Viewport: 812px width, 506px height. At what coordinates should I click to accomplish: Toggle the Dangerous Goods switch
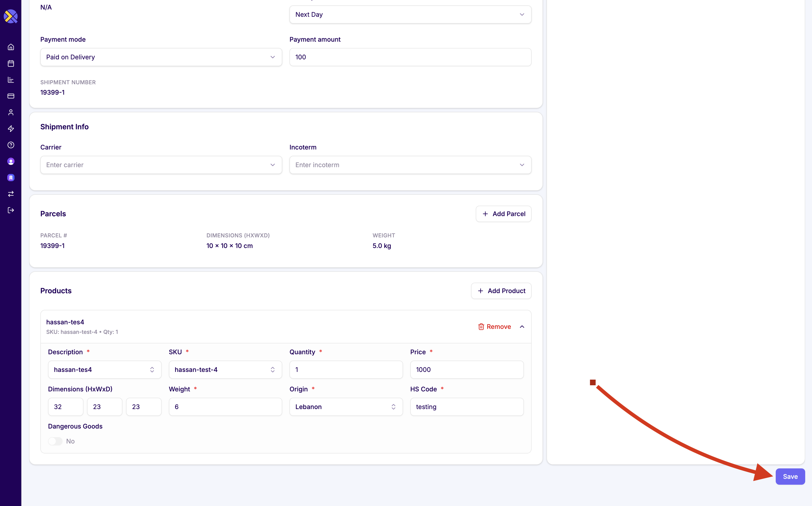pyautogui.click(x=55, y=441)
